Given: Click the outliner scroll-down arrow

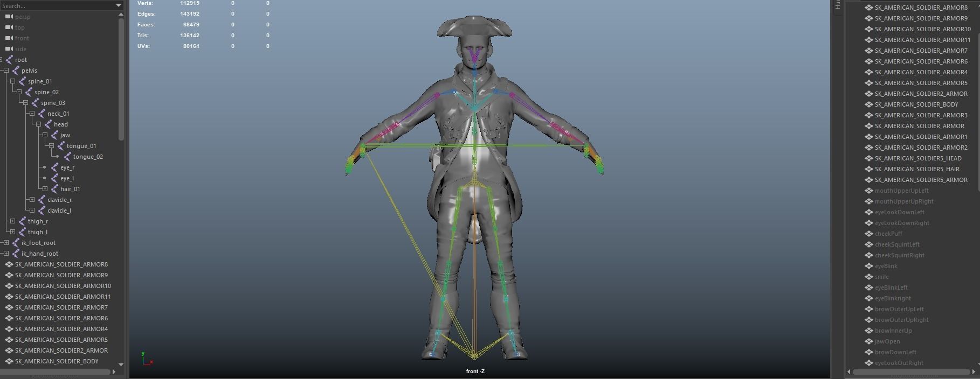Looking at the screenshot, I should tap(121, 364).
